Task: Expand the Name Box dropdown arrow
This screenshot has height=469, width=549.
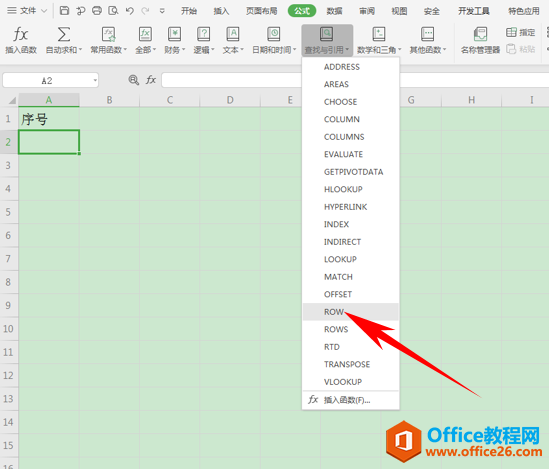Action: (95, 80)
